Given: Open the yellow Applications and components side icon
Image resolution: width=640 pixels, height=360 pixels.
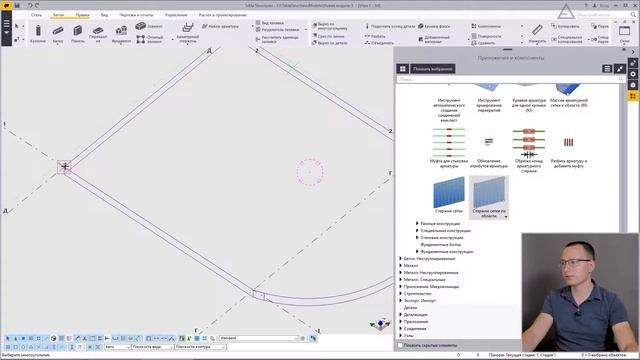Looking at the screenshot, I should [633, 96].
